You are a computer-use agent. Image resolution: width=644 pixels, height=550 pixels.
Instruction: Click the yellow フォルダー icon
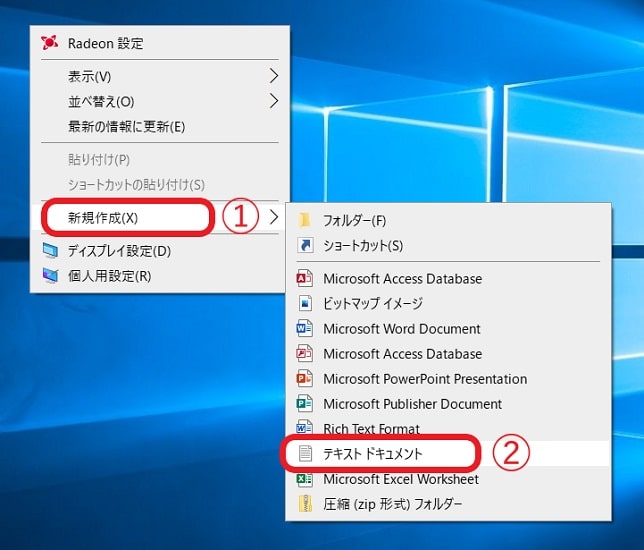click(305, 220)
